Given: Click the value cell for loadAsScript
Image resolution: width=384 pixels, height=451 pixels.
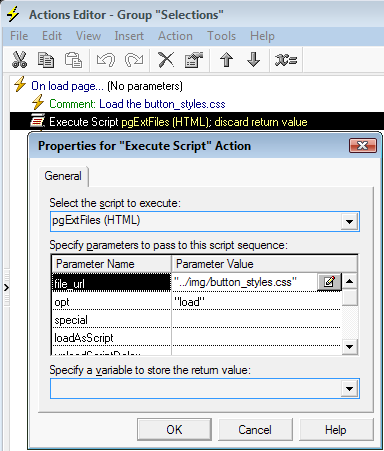Looking at the screenshot, I should (257, 337).
